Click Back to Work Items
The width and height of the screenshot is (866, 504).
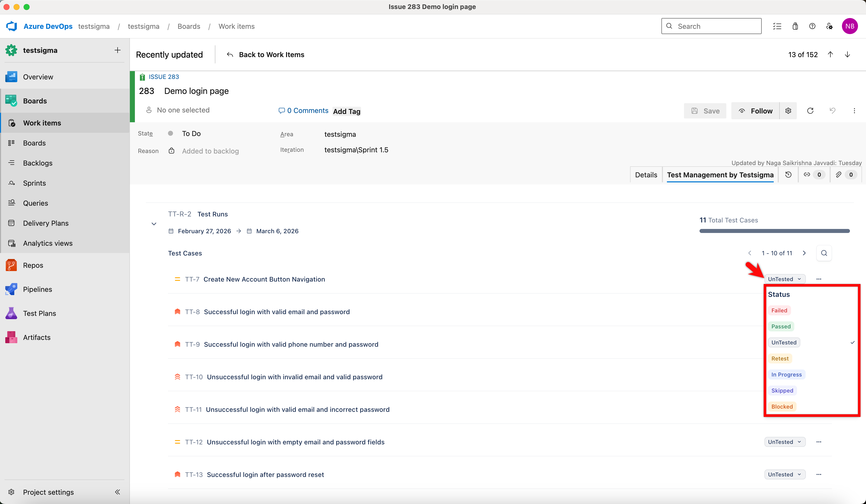click(x=266, y=55)
